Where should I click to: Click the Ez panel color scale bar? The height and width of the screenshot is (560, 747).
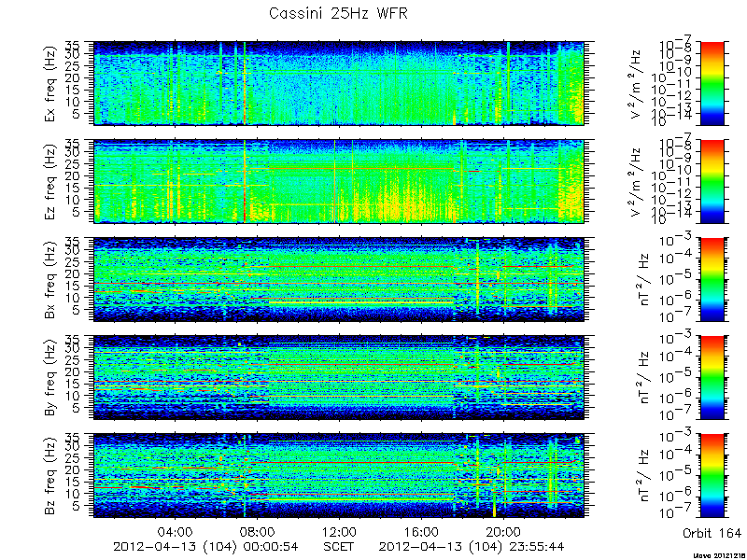point(712,181)
